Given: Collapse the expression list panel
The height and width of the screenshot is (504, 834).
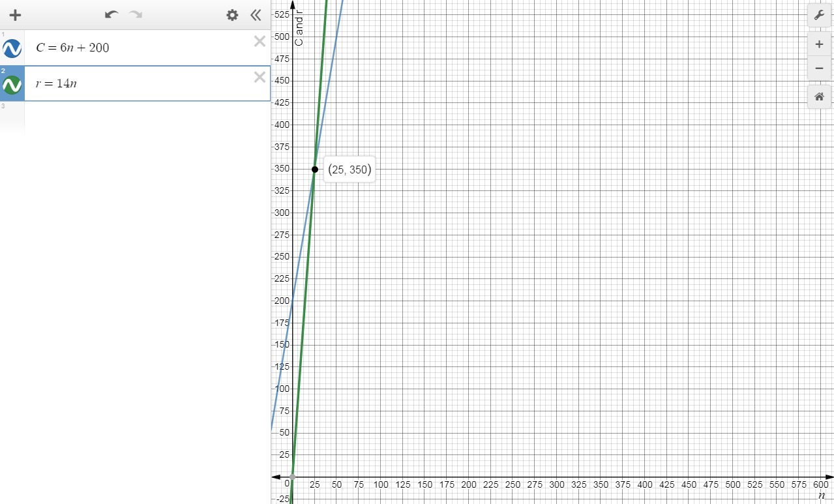Looking at the screenshot, I should [x=256, y=15].
